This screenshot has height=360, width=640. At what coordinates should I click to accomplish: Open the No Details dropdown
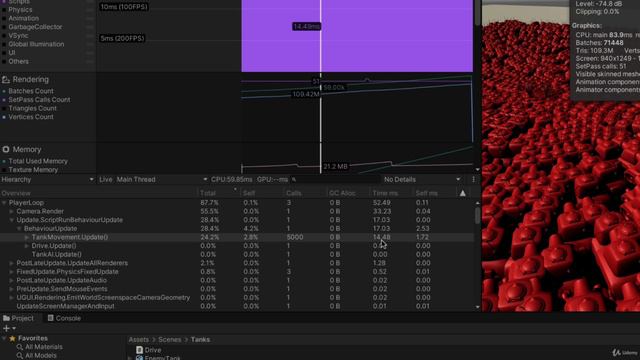click(422, 180)
